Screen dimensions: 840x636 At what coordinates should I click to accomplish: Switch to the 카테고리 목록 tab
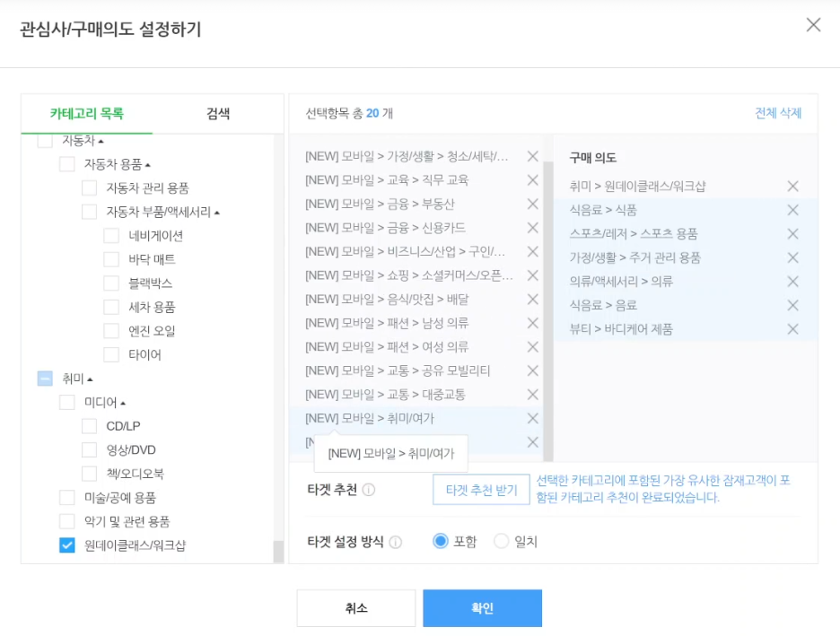coord(87,114)
